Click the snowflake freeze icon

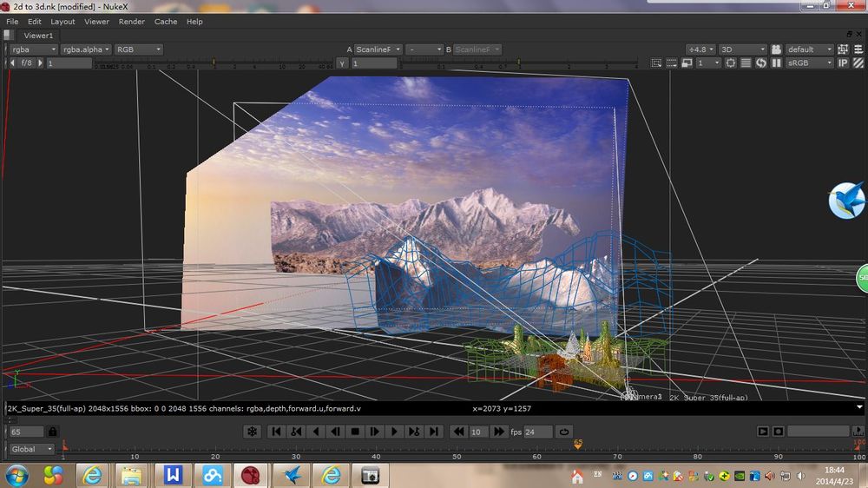pos(252,432)
